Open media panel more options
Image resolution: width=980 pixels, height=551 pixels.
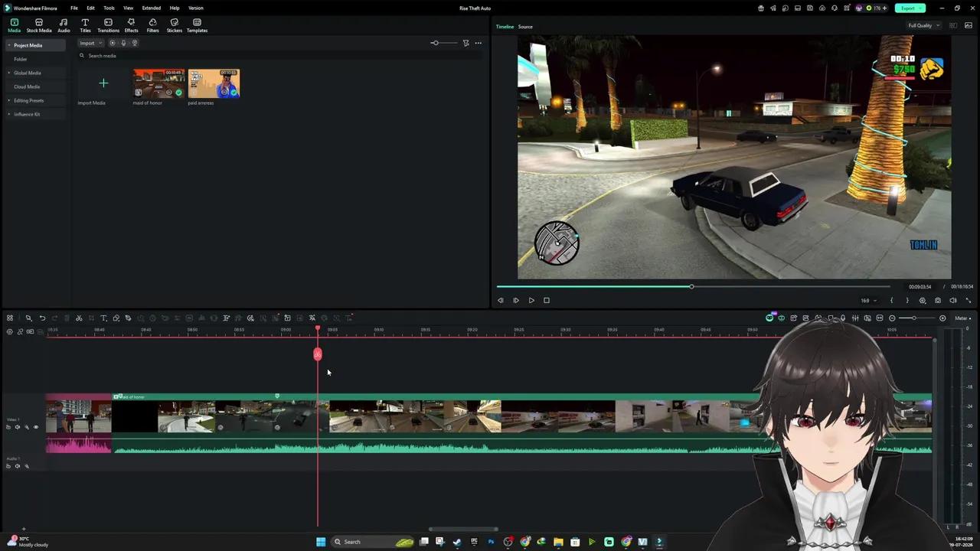click(x=479, y=43)
